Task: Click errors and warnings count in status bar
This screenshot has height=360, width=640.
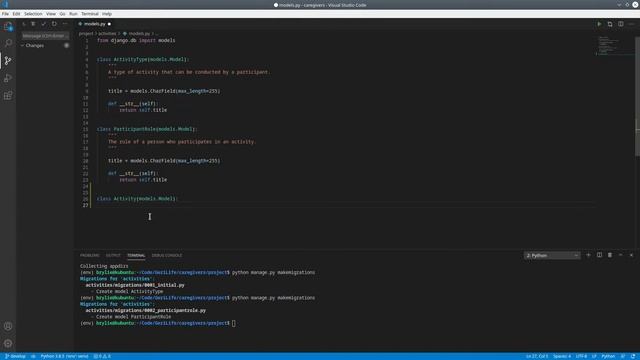Action: pos(102,356)
